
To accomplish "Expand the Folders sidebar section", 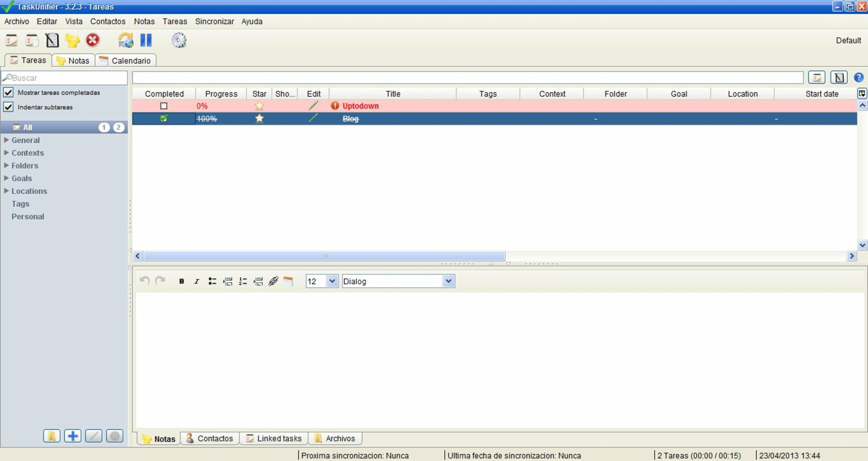I will click(x=6, y=165).
